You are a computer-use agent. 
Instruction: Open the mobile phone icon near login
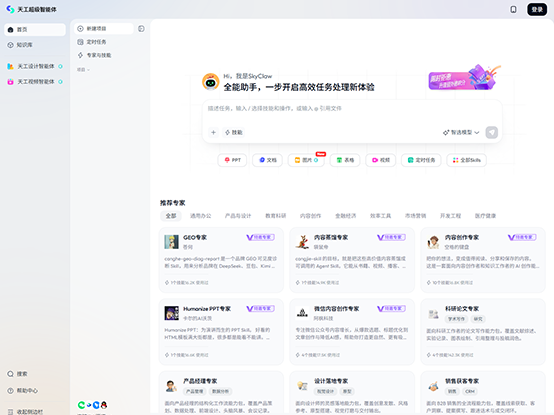[513, 10]
